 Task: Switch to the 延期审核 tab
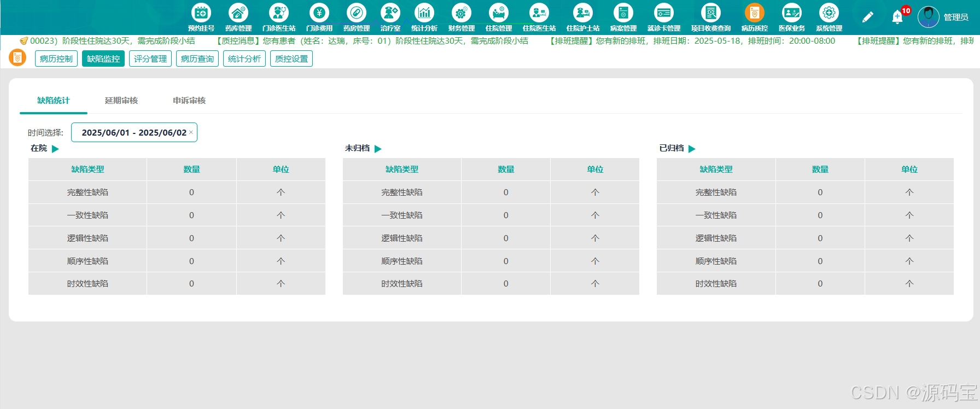tap(121, 101)
